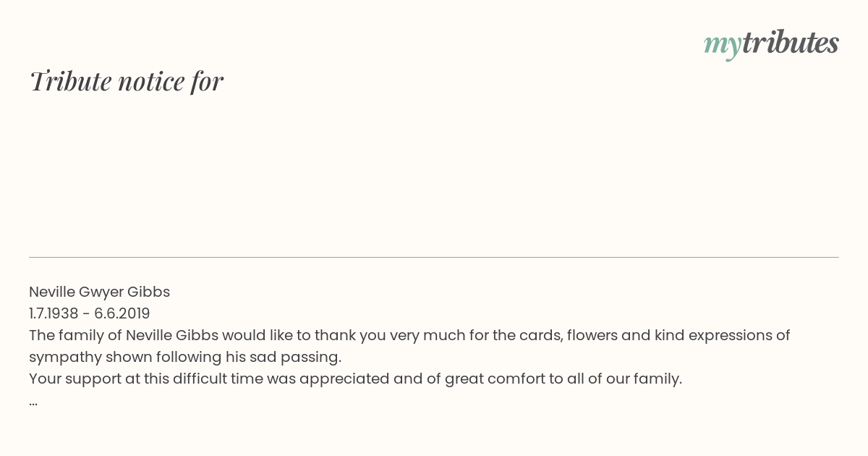
Task: Select the "Tribute notice for" heading
Action: click(x=127, y=81)
